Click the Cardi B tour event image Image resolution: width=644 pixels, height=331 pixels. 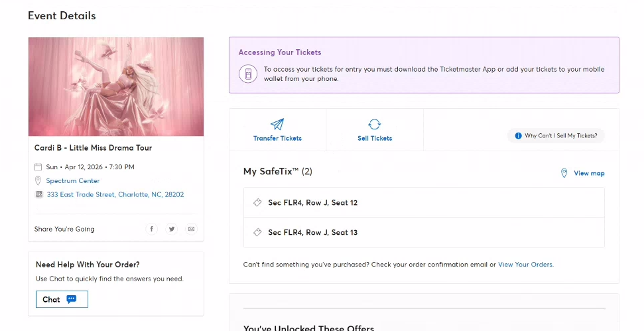(116, 87)
